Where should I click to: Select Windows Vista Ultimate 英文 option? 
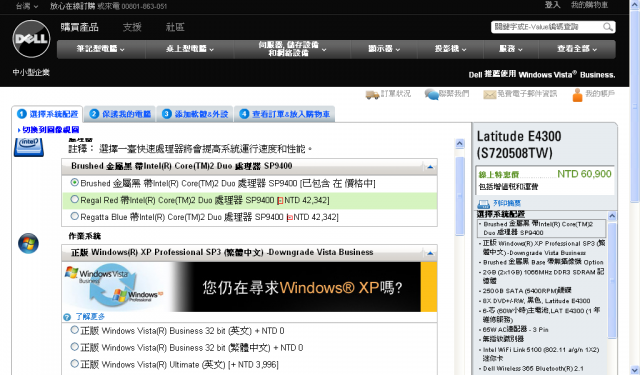pos(74,364)
